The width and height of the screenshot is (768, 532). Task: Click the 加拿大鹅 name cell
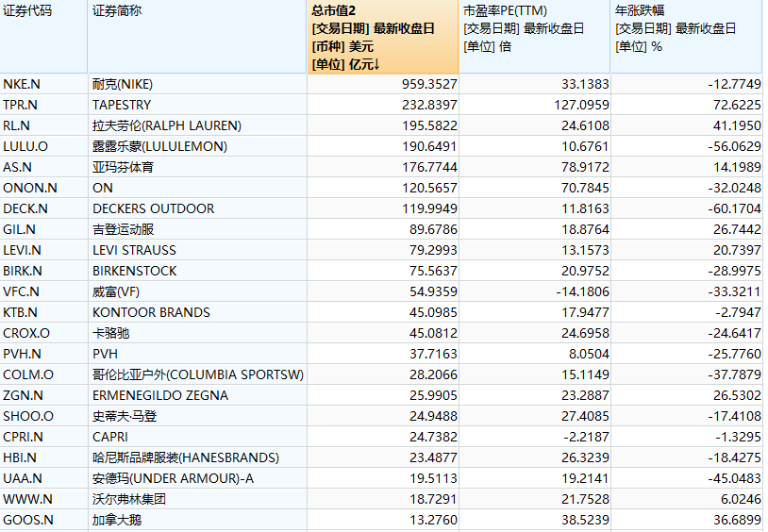(197, 520)
